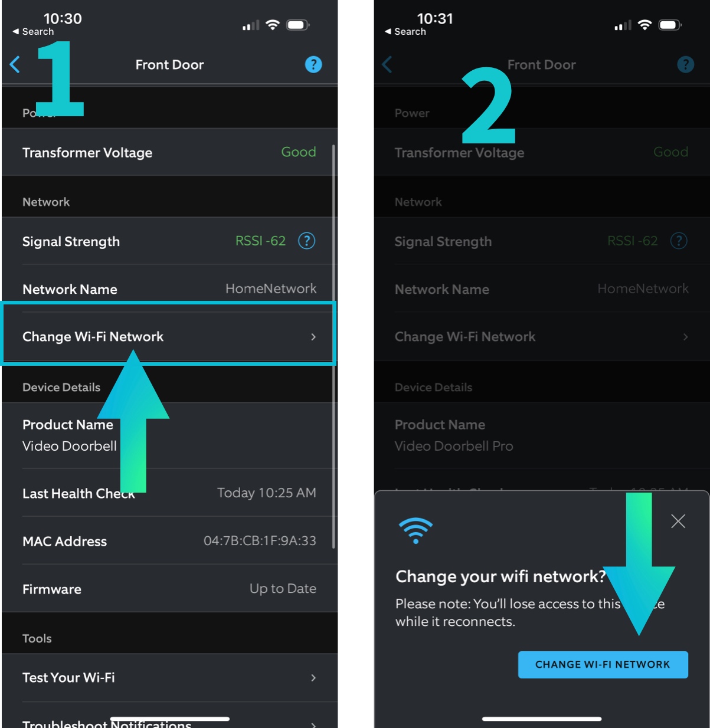The width and height of the screenshot is (710, 728).
Task: Expand the Test Your Wi-Fi chevron
Action: [x=313, y=678]
